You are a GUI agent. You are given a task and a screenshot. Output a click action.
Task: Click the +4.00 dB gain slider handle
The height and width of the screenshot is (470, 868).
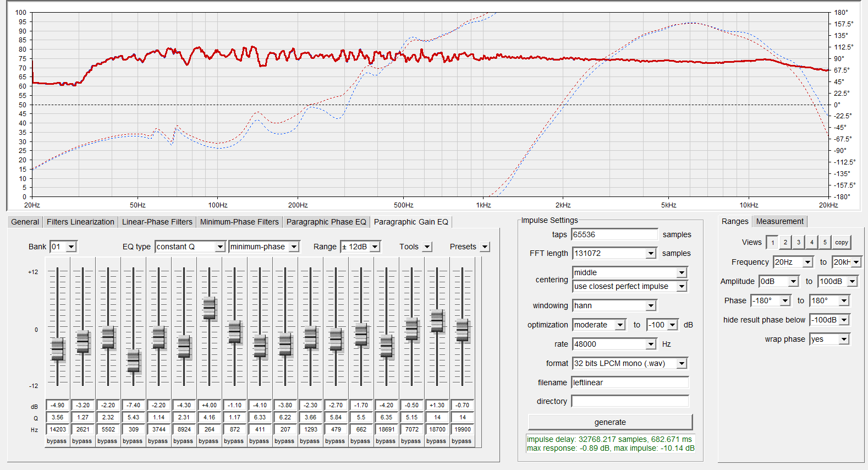[x=209, y=308]
